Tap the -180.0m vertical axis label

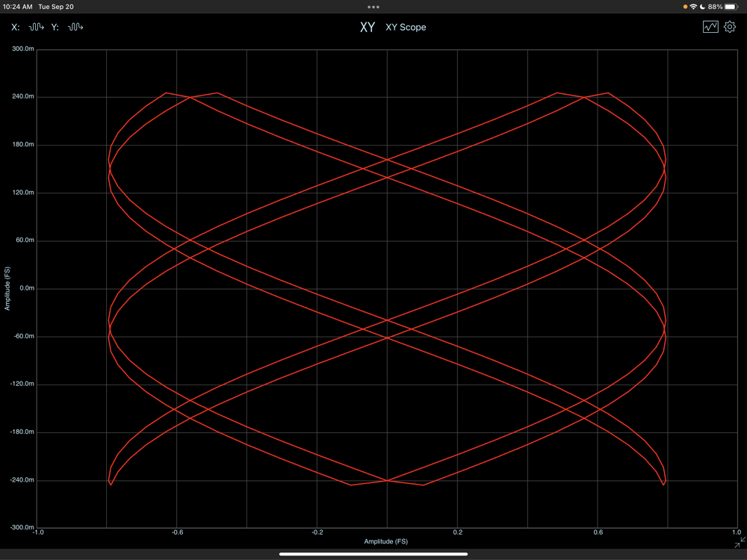click(22, 432)
